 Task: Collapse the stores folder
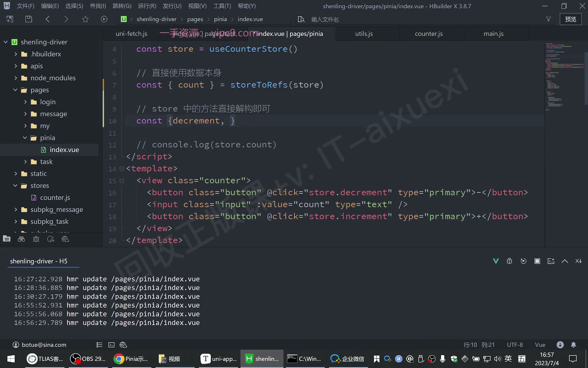pyautogui.click(x=15, y=186)
